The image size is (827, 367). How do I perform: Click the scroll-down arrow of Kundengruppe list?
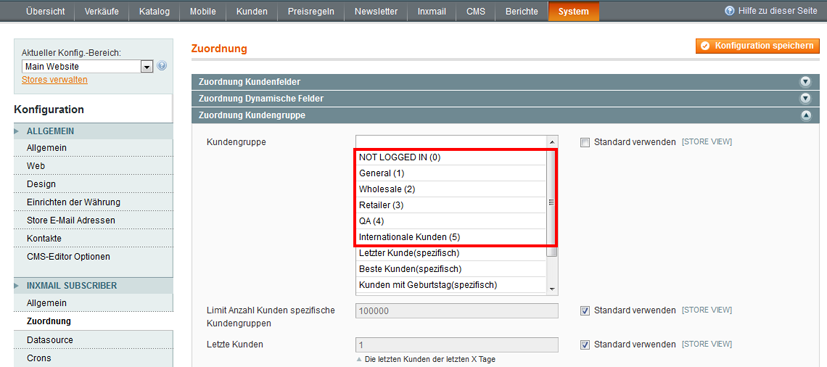552,288
